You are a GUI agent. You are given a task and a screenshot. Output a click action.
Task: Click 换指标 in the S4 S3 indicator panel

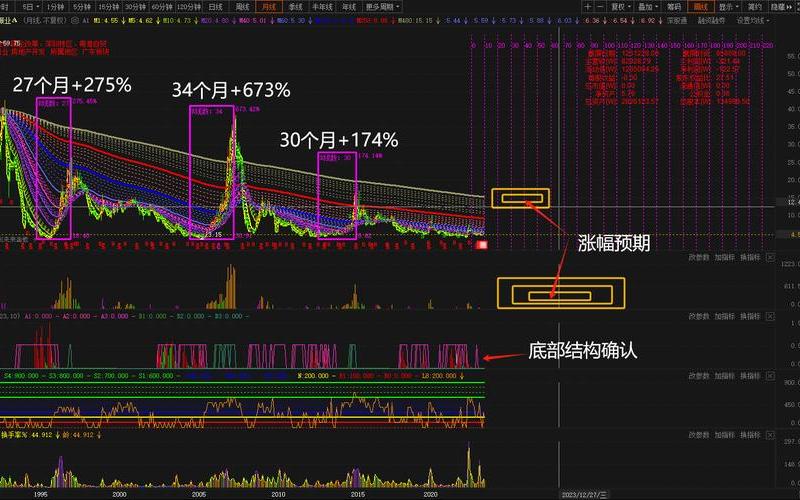(750, 376)
